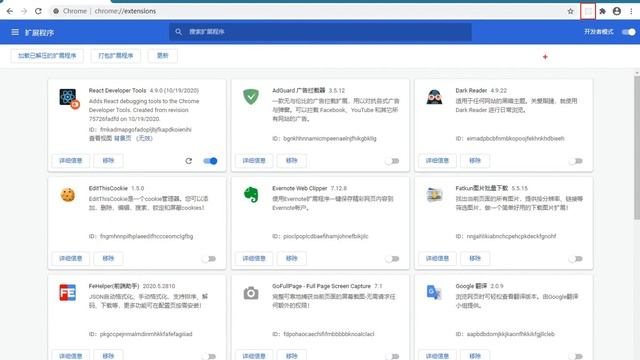
Task: Click the page vertical scrollbar
Action: pyautogui.click(x=637, y=147)
